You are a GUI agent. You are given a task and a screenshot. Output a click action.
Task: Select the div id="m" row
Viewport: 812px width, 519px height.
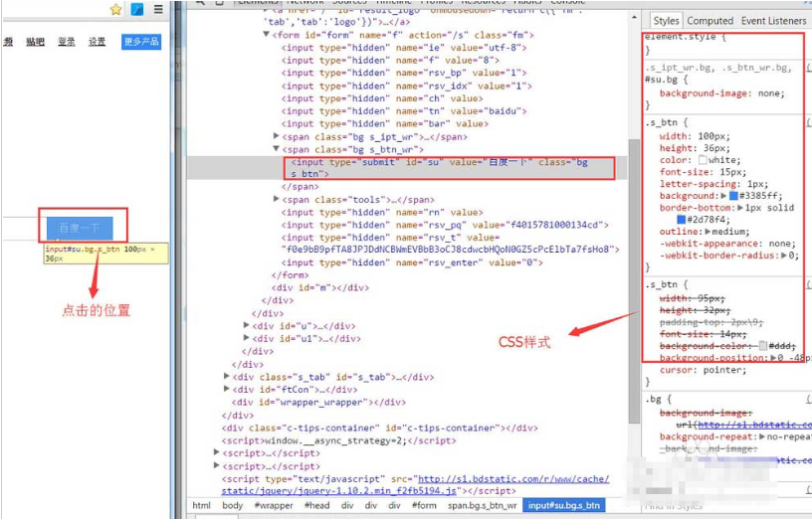(x=320, y=287)
